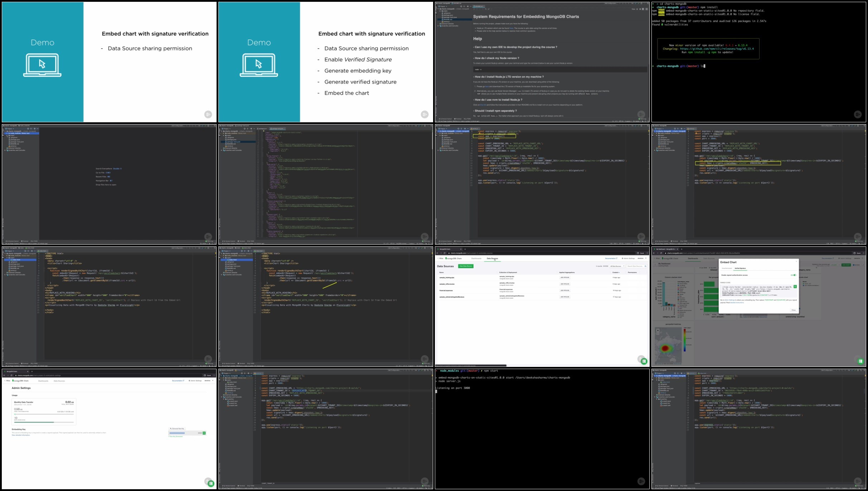Open new browser tab on Data Sources frame

tap(465, 249)
